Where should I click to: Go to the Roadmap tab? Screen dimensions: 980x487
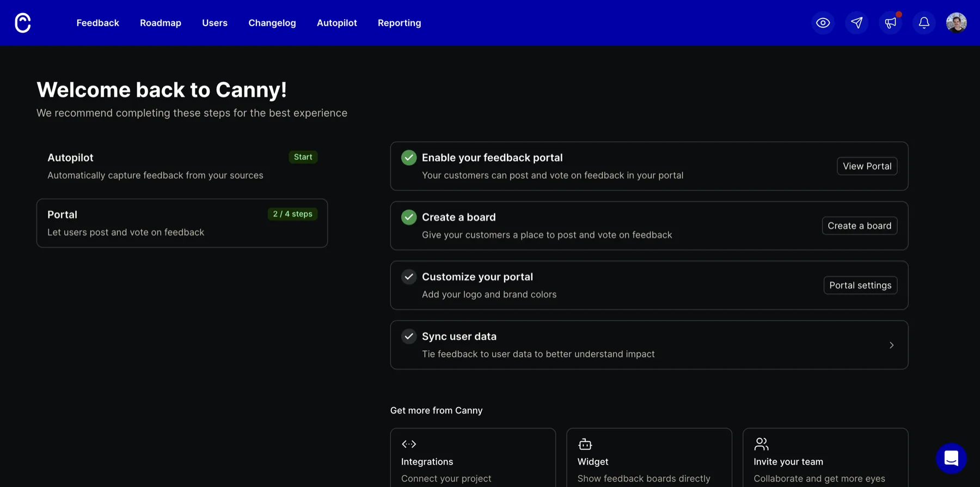161,23
